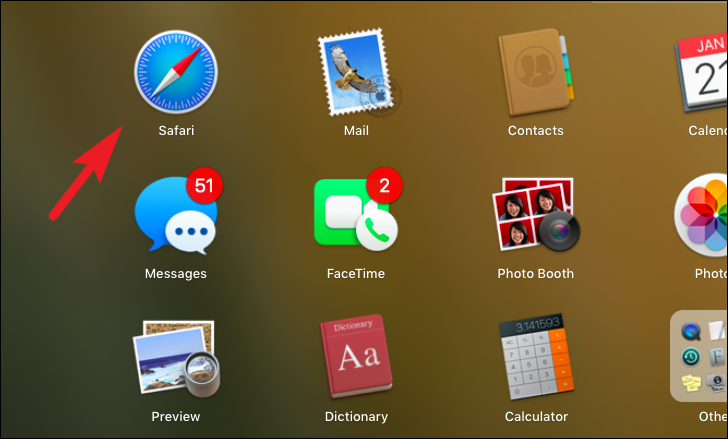The height and width of the screenshot is (439, 728).
Task: Click the Photo Booth label text
Action: 536,273
